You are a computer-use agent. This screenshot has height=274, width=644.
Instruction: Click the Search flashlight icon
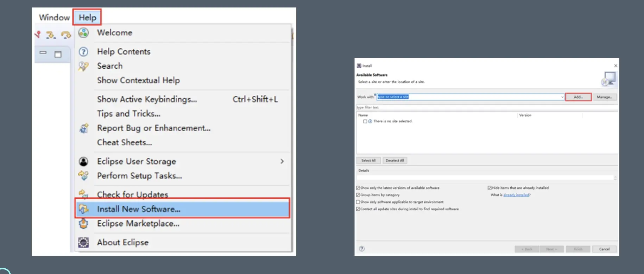click(83, 66)
